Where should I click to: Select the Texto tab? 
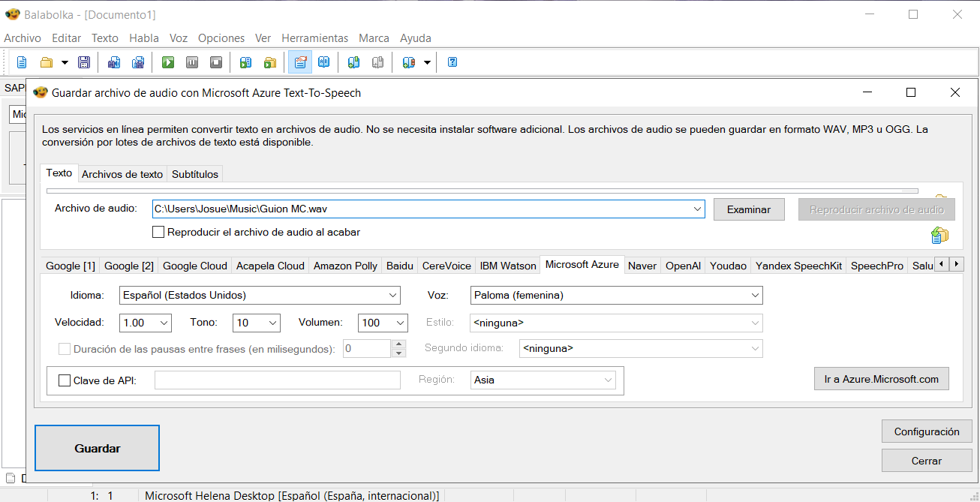tap(59, 173)
